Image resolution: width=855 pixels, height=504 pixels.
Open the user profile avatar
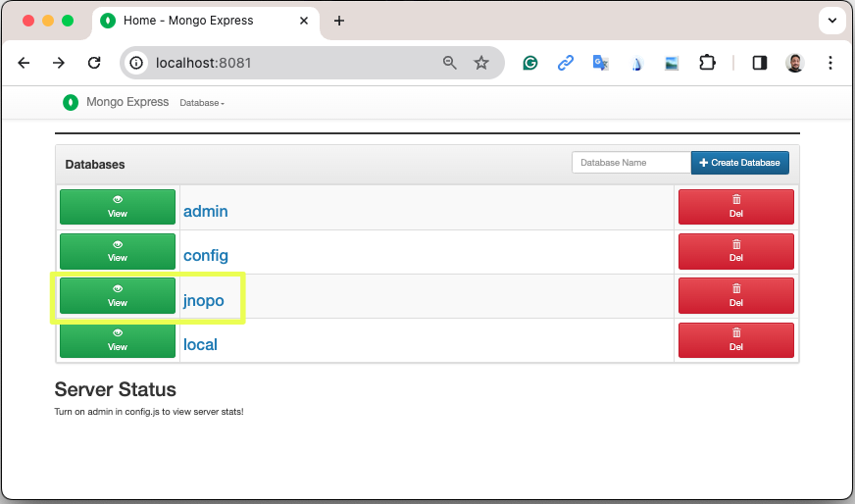pyautogui.click(x=795, y=63)
